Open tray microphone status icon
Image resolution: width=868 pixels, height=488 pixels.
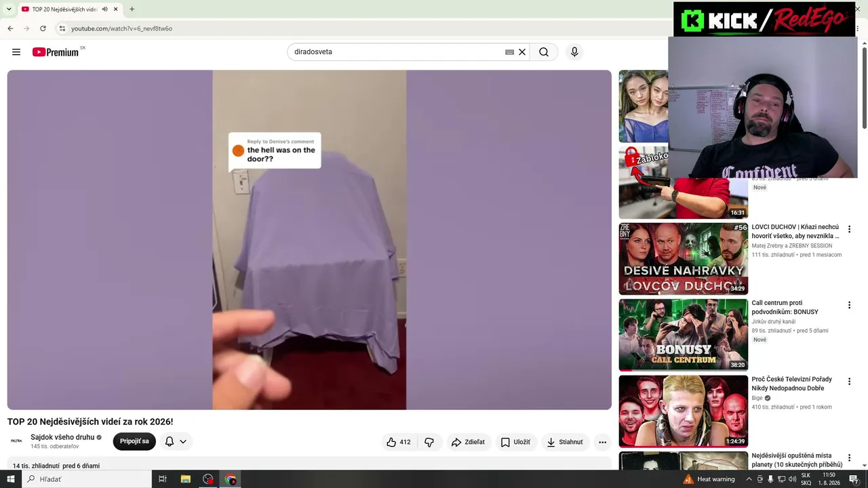click(x=770, y=479)
